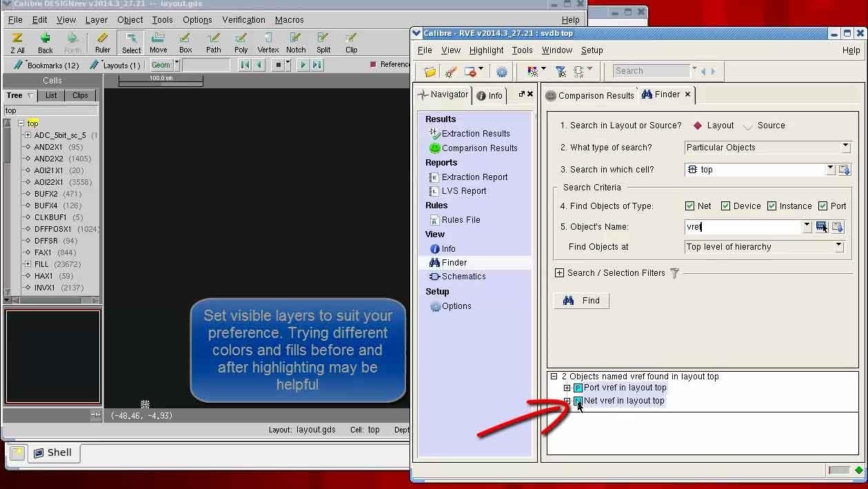This screenshot has height=489, width=868.
Task: Choose the Path drawing tool
Action: [214, 42]
